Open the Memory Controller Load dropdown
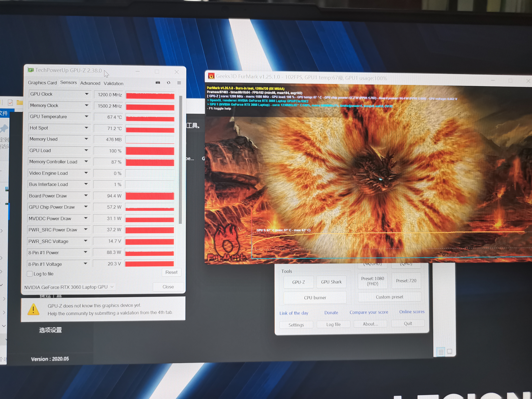Viewport: 532px width, 399px height. click(x=86, y=161)
